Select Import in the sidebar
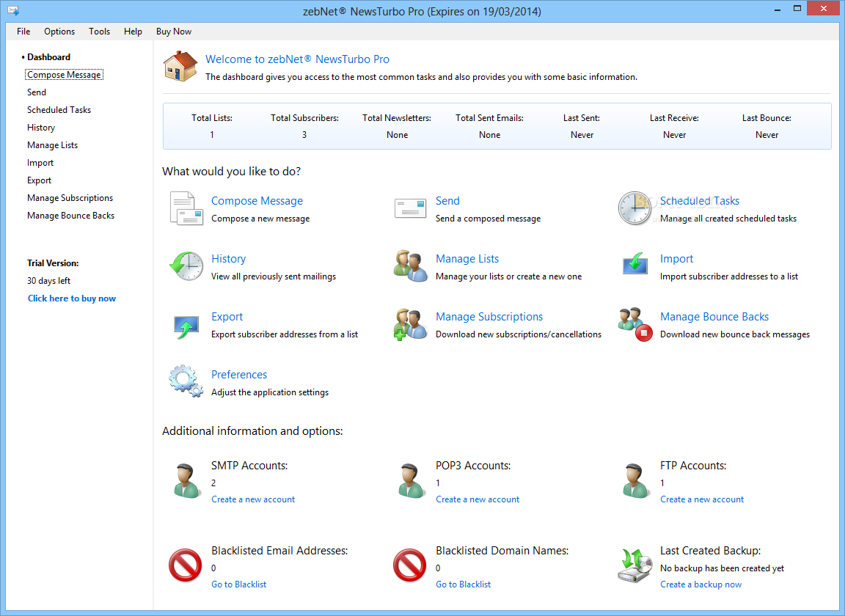The height and width of the screenshot is (616, 845). (40, 163)
